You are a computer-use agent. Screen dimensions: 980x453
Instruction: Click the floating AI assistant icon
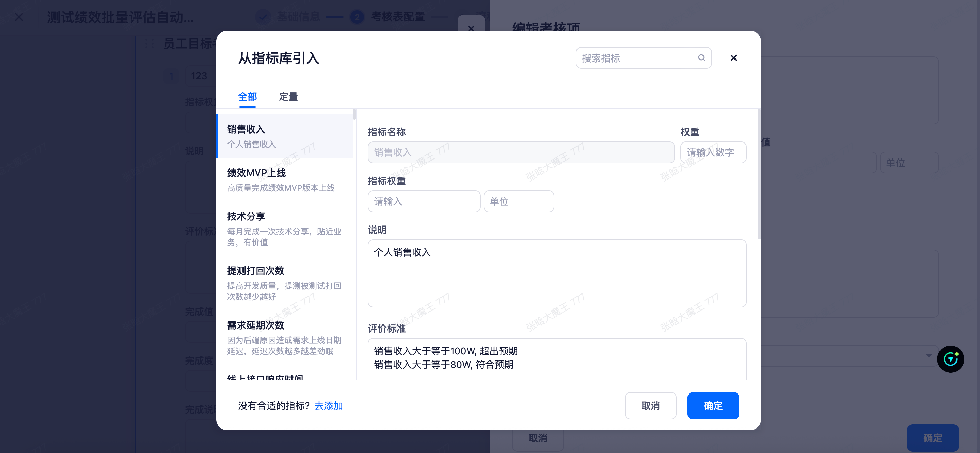click(950, 359)
